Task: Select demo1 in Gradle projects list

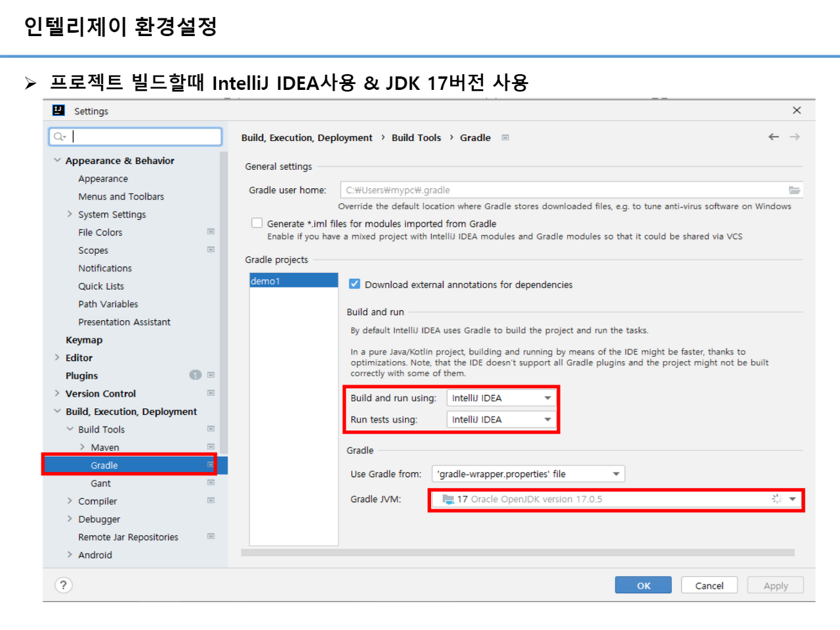Action: pos(293,281)
